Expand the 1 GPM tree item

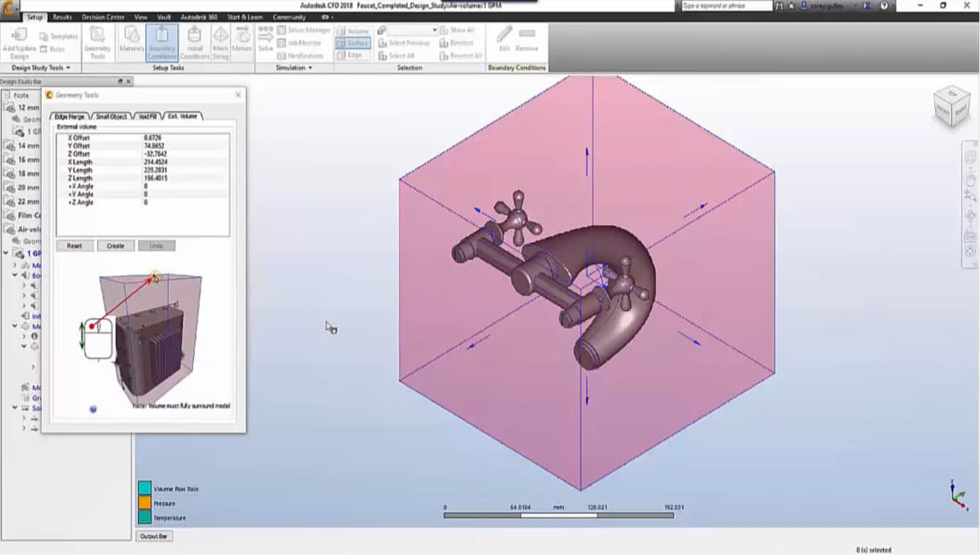[7, 252]
